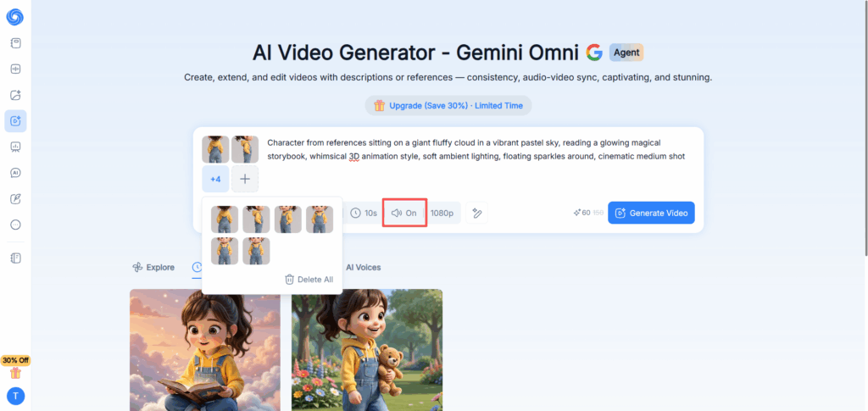Switch to the AI Voices tab

pos(363,268)
